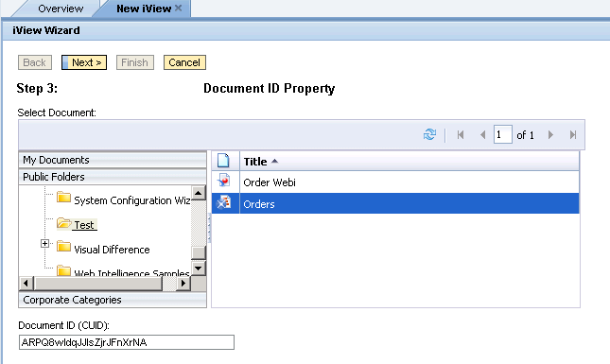Select the Order Webi document row
Screen dimensions: 610x364
point(395,182)
